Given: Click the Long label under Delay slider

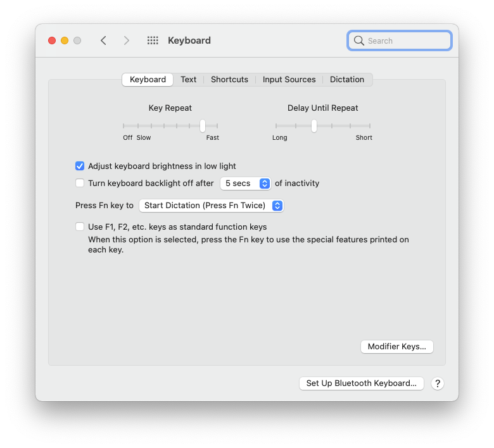Looking at the screenshot, I should [280, 137].
